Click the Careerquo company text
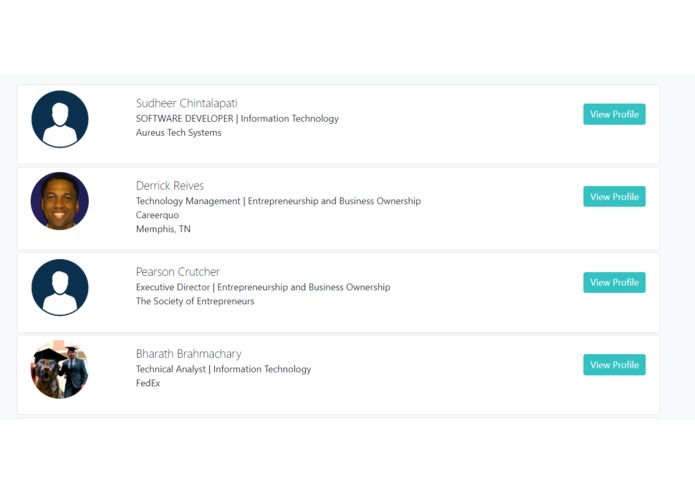The height and width of the screenshot is (494, 695). pyautogui.click(x=157, y=215)
